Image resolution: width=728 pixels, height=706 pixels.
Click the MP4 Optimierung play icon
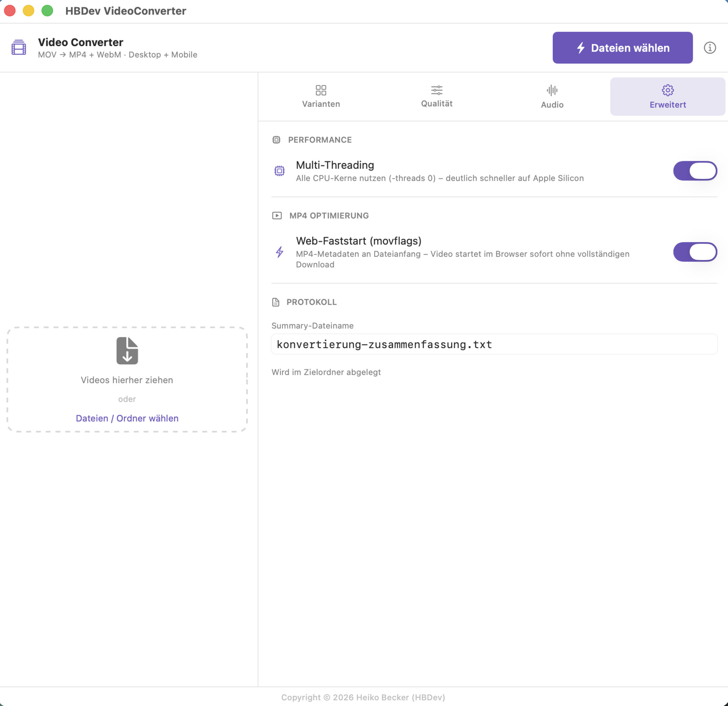click(277, 216)
